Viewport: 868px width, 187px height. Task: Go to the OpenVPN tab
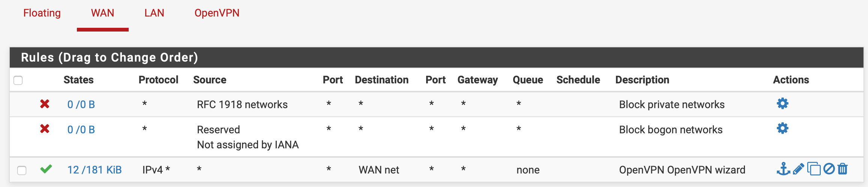click(x=217, y=13)
